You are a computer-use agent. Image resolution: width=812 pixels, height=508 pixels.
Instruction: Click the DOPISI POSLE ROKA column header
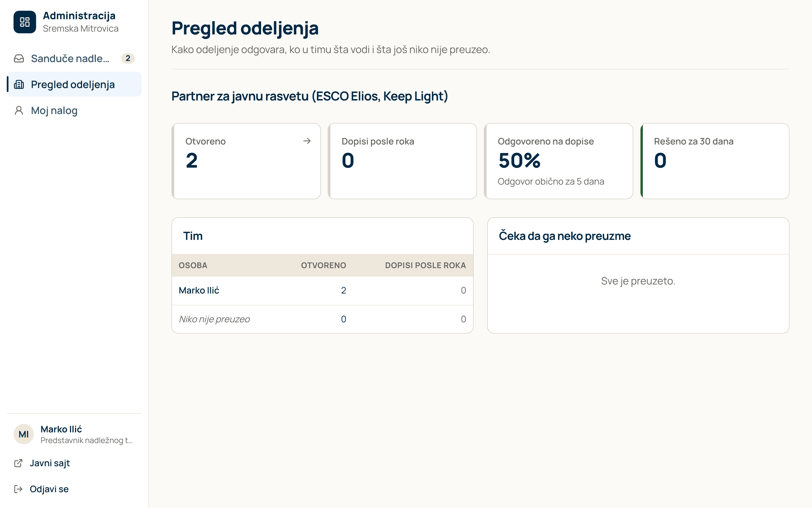(425, 265)
